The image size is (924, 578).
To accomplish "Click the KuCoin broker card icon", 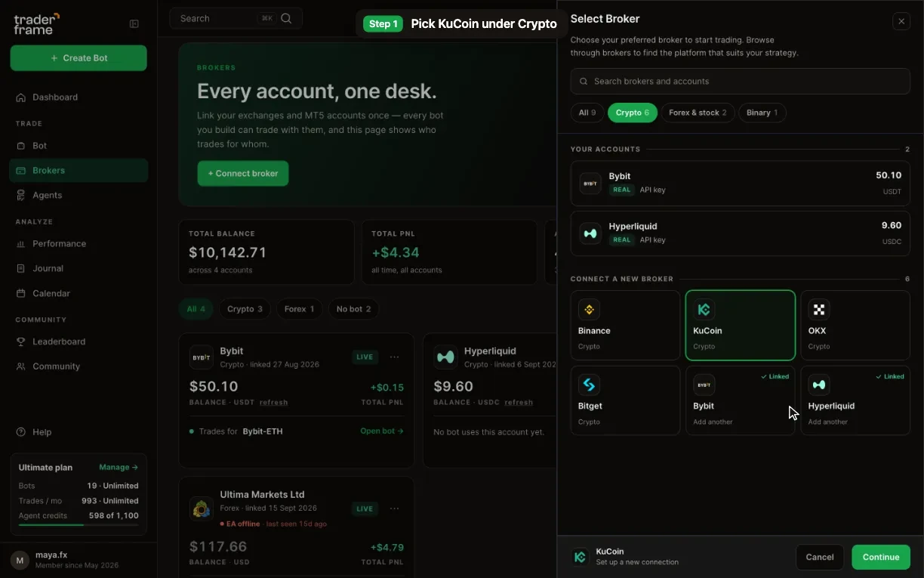I will click(x=704, y=309).
